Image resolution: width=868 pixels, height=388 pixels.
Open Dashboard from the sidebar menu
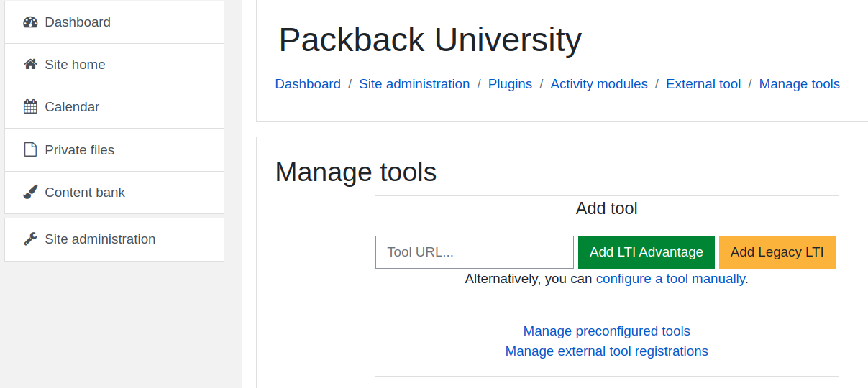tap(114, 22)
